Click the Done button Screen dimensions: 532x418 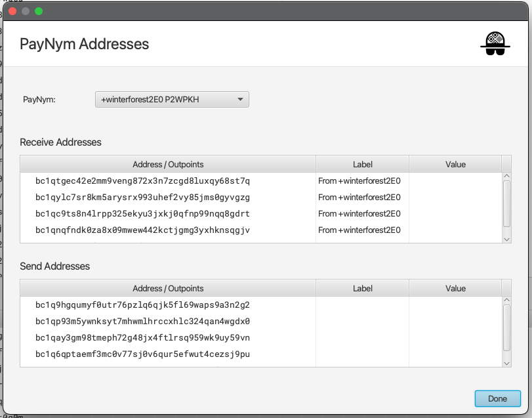497,398
